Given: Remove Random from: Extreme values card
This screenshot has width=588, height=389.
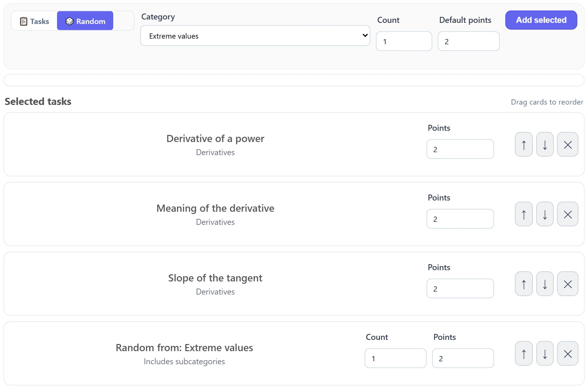Looking at the screenshot, I should coord(568,353).
